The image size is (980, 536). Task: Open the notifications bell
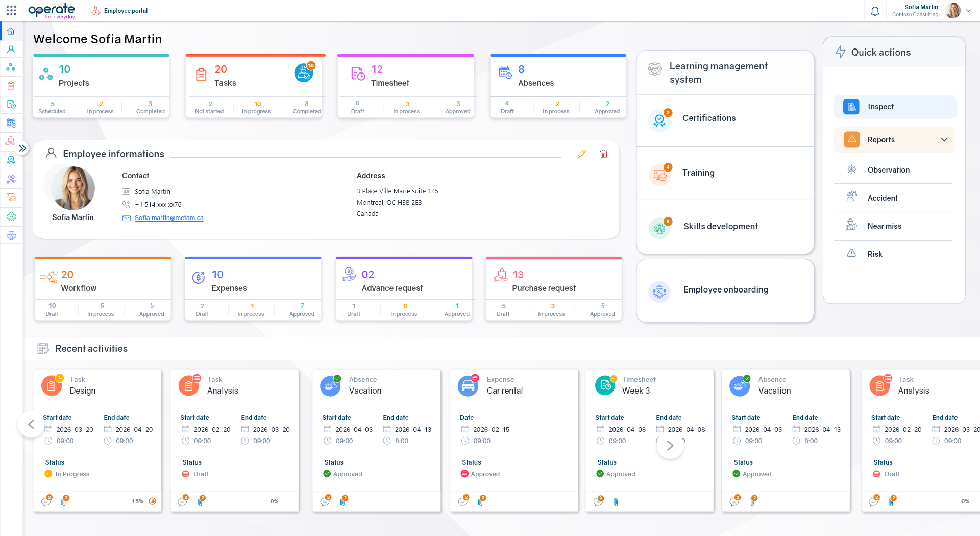[x=875, y=11]
